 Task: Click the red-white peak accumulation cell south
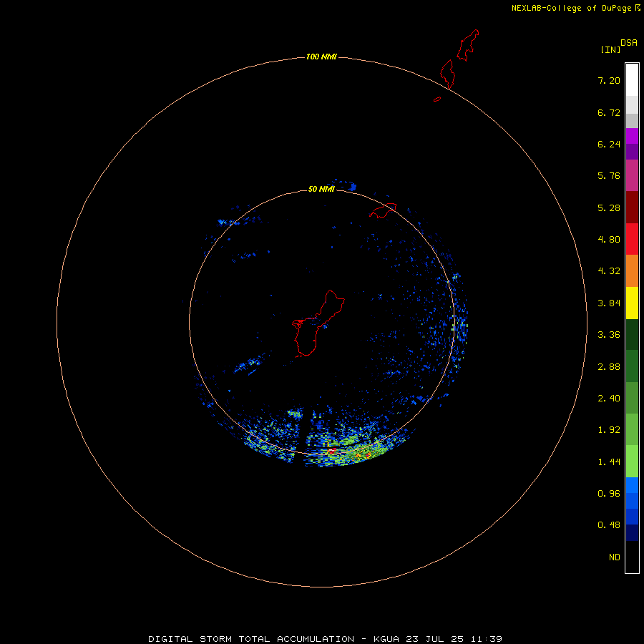pyautogui.click(x=332, y=451)
